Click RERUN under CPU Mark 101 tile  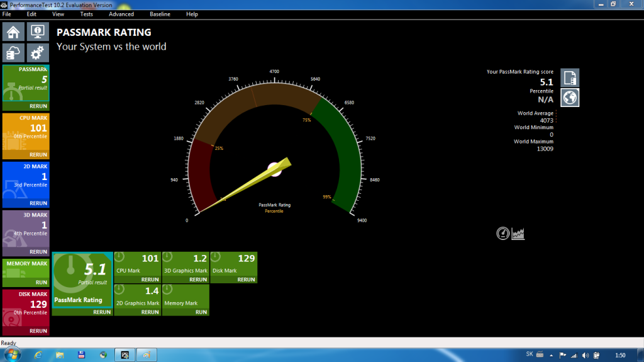coord(150,280)
